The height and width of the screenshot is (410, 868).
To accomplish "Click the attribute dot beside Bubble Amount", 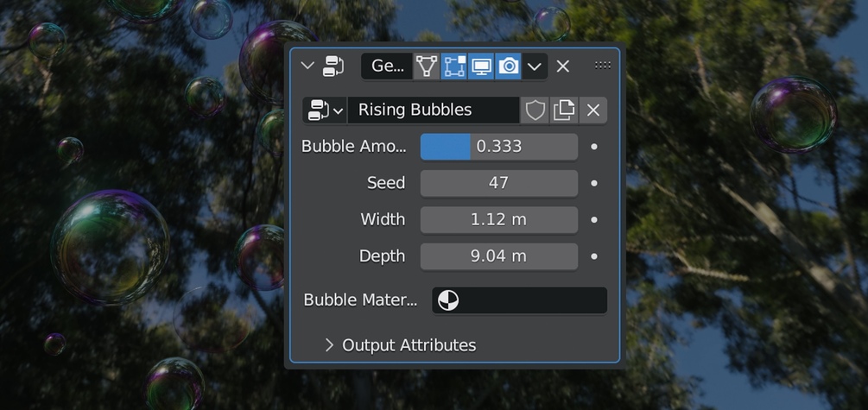I will pos(594,147).
